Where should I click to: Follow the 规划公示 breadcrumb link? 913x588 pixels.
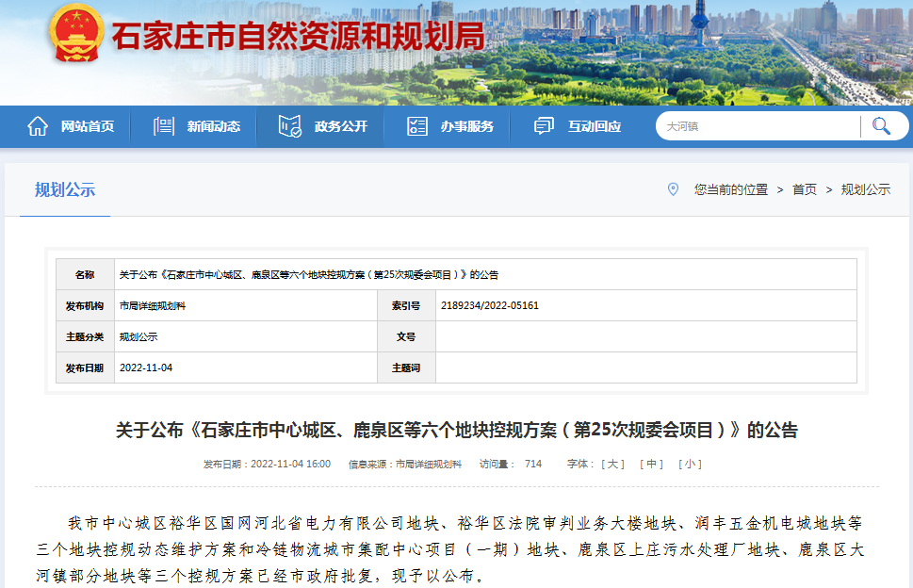tap(865, 189)
